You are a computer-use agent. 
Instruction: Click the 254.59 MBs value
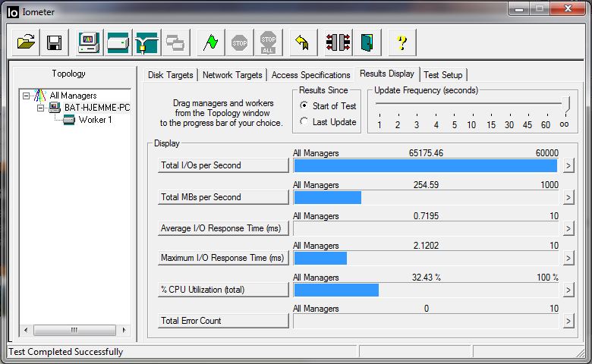426,185
